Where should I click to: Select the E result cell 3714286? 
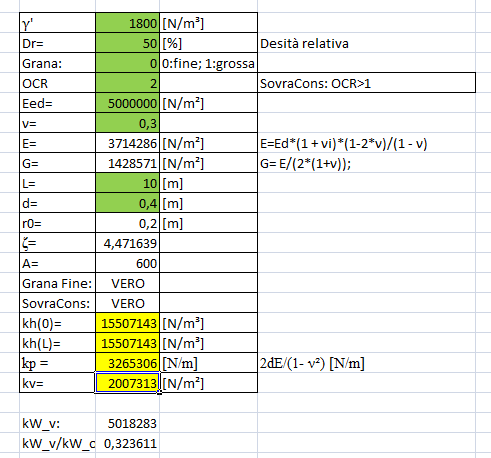(x=127, y=143)
